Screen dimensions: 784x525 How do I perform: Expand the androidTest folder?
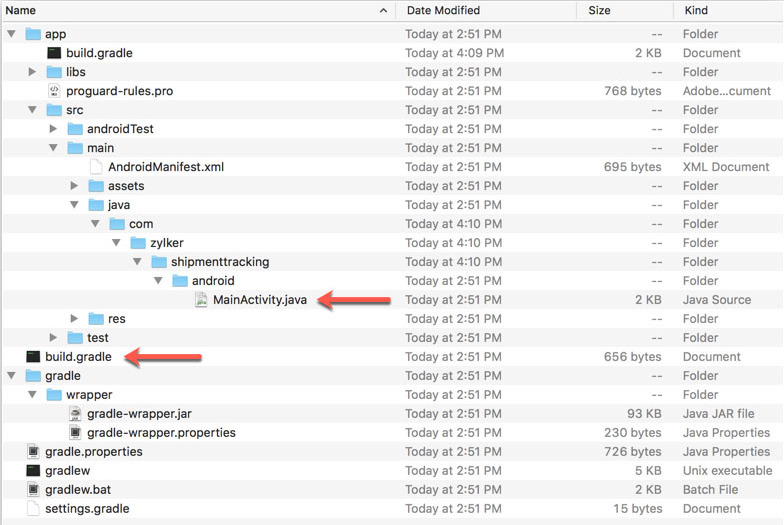coord(53,129)
